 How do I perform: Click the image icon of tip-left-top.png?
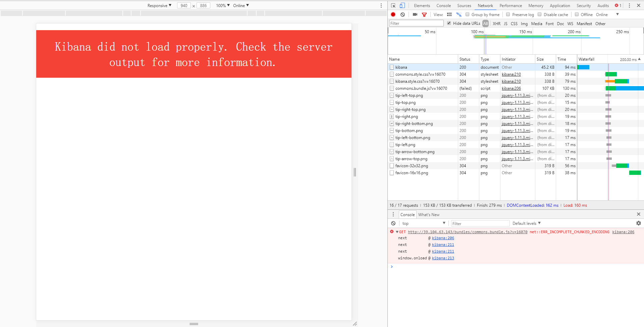tap(392, 95)
